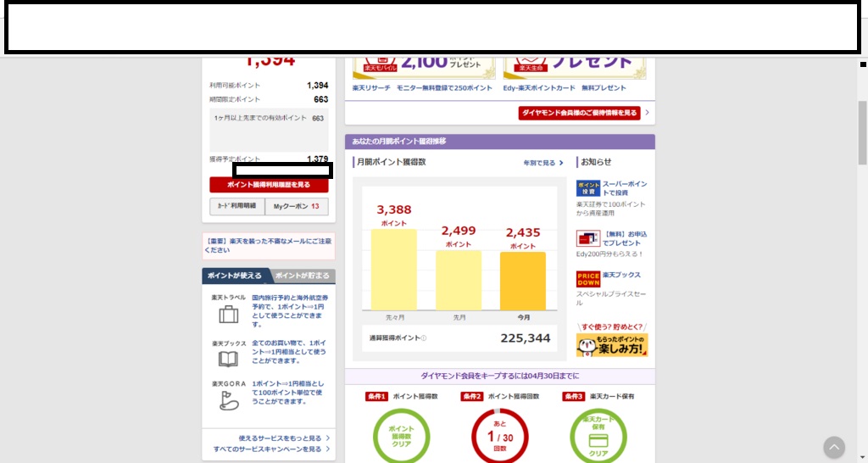Image resolution: width=868 pixels, height=463 pixels.
Task: Click the info icon beside 通算獲得ポイント
Action: [x=424, y=337]
